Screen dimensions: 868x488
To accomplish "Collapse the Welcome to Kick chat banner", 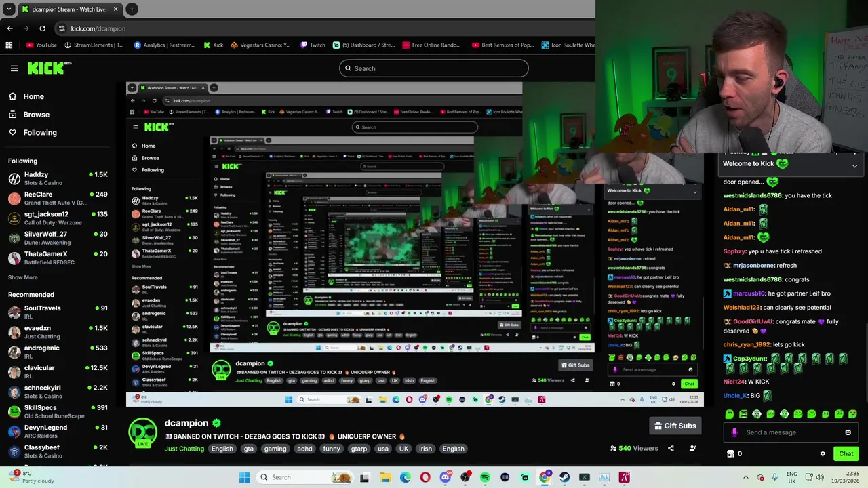I will click(854, 165).
